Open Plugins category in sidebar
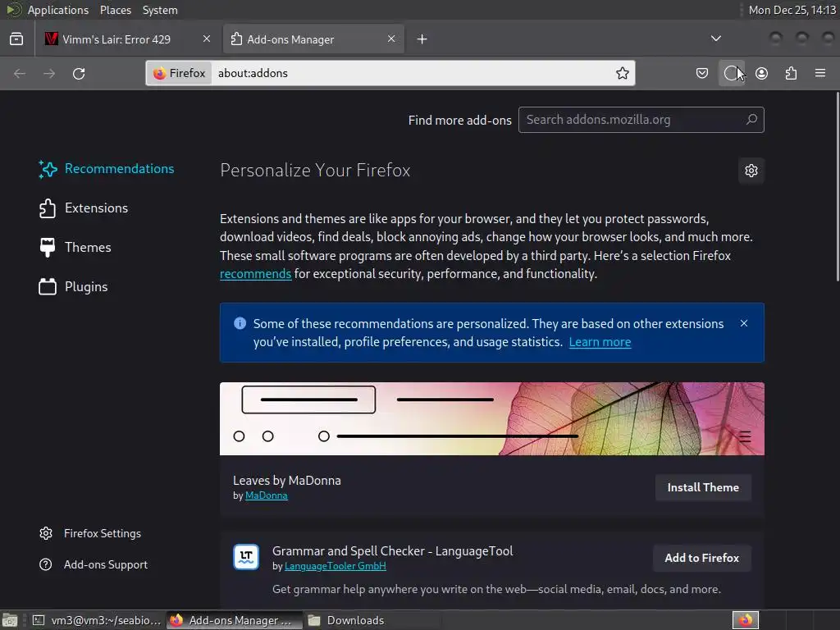 (x=73, y=286)
